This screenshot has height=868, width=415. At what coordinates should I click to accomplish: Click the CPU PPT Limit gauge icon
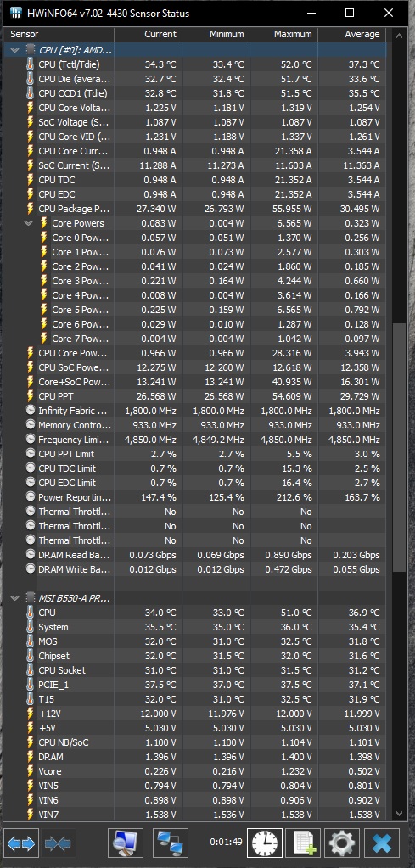(x=30, y=453)
